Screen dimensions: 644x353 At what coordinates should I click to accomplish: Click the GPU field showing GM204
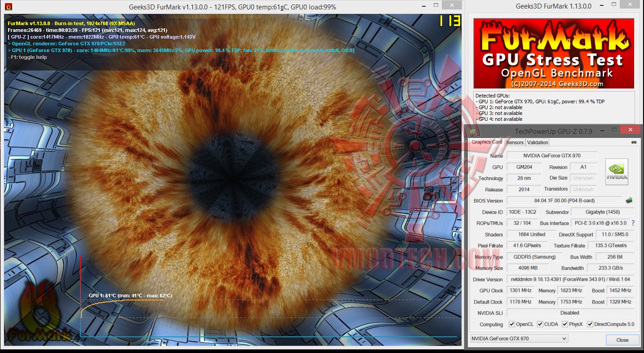(524, 167)
